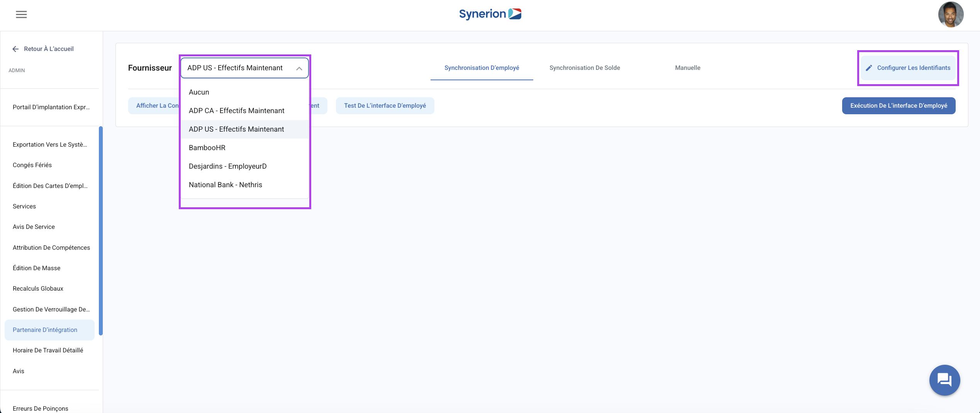Click the sidebar vertical scrollbar
The image size is (980, 413).
(101, 231)
